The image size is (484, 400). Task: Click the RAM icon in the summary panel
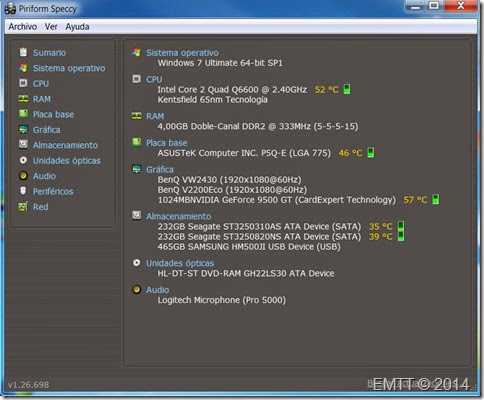coord(136,116)
